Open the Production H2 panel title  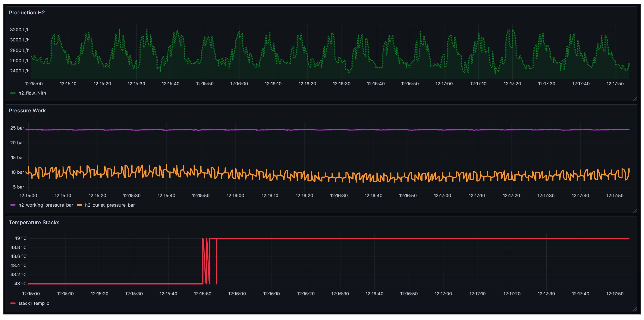(27, 13)
